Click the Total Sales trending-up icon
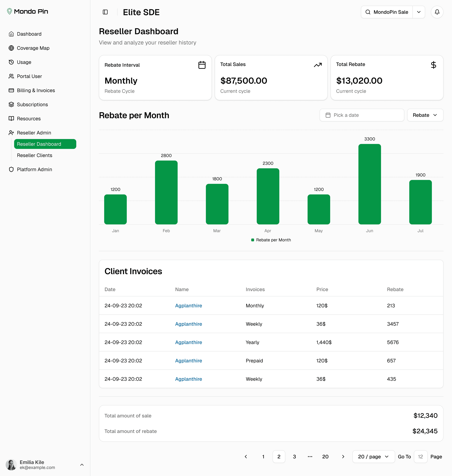Viewport: 452px width, 476px height. (318, 65)
